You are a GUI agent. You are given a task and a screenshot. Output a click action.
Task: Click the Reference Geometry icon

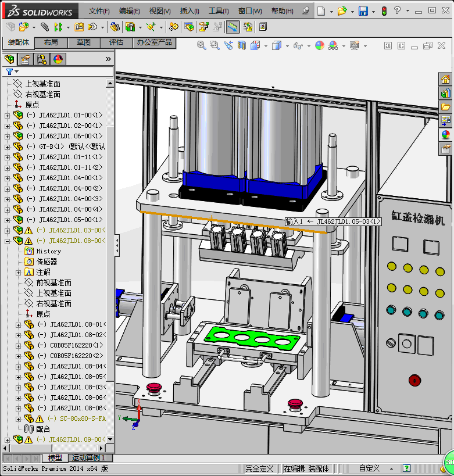pos(151,27)
